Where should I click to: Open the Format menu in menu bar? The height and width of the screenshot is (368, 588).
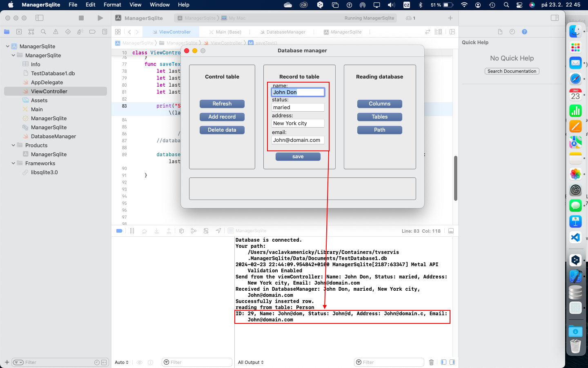coord(112,5)
